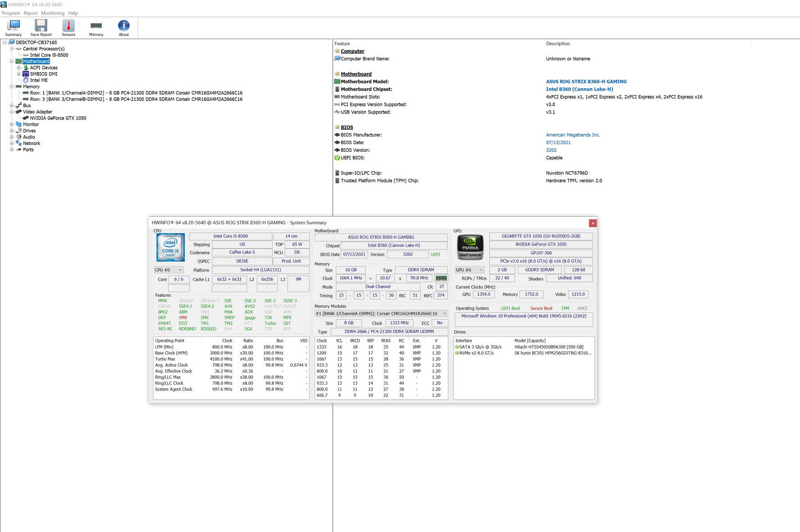Click the Monitor icon in tree
800x532 pixels.
click(x=18, y=124)
